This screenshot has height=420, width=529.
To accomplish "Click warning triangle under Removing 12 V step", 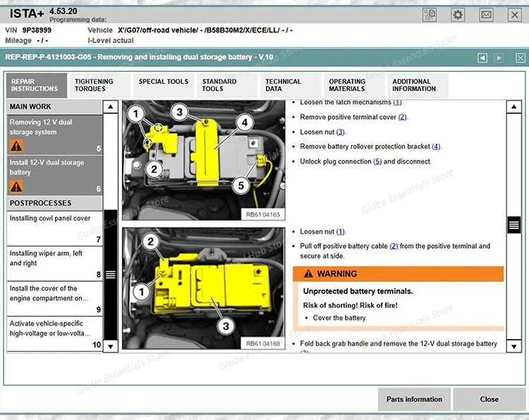I will 16,146.
